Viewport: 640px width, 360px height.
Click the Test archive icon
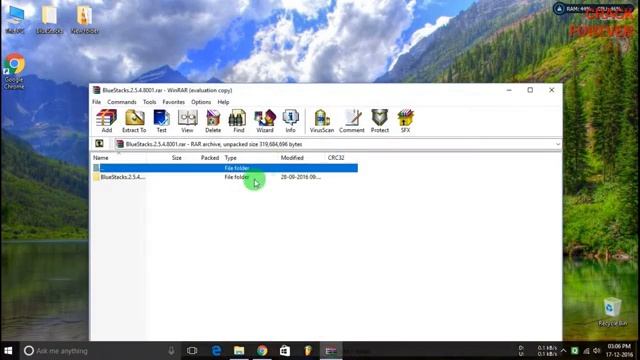click(x=162, y=121)
